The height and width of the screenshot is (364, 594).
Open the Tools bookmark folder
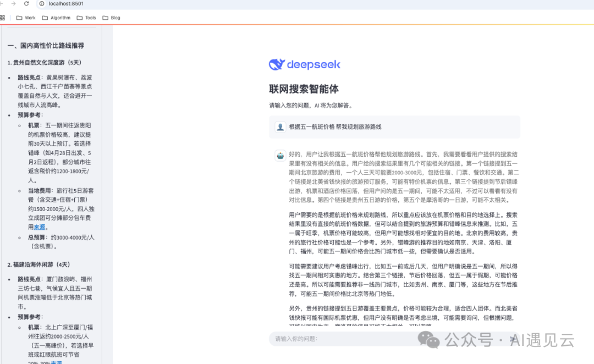(86, 18)
